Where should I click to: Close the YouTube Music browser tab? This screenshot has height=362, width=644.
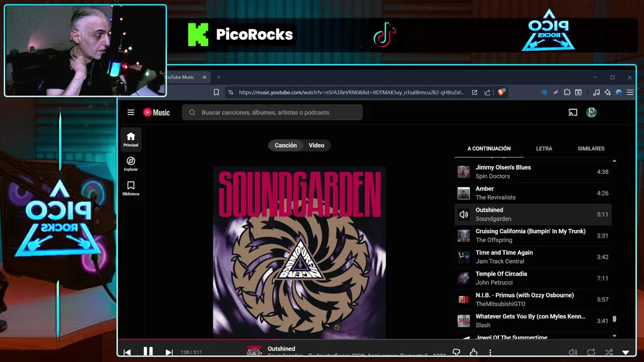point(205,77)
